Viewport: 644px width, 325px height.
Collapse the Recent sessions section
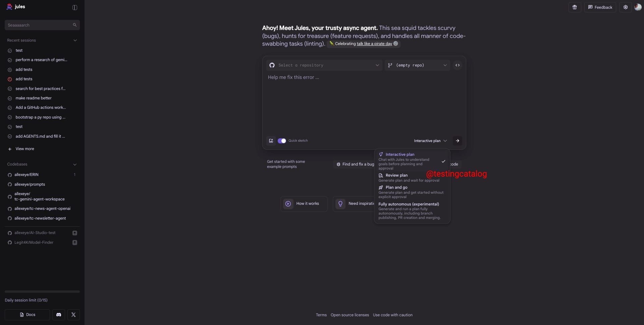point(75,40)
